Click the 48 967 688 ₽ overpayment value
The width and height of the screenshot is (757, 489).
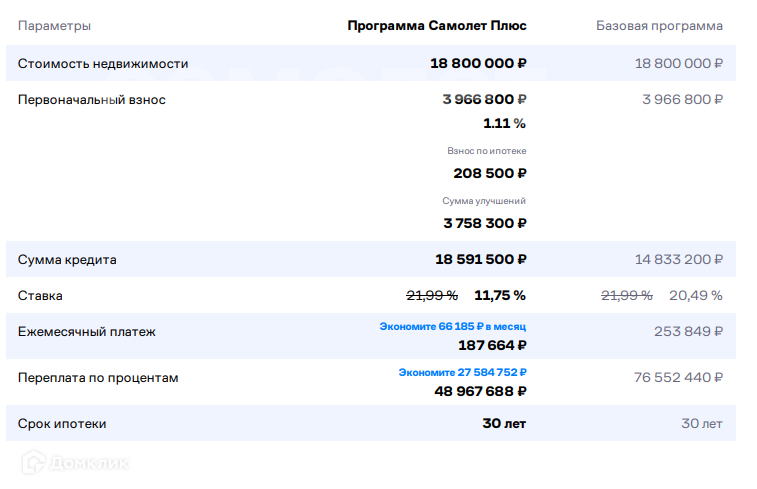(480, 391)
